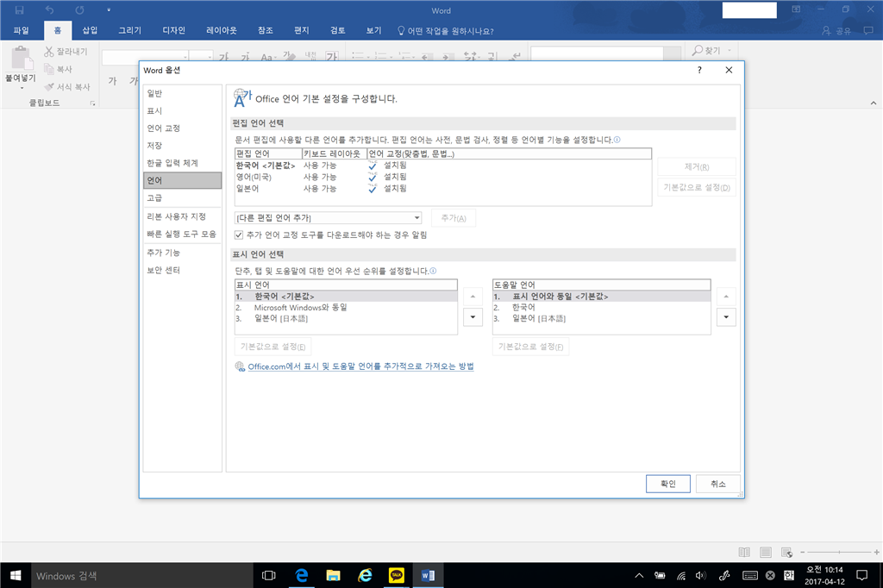Open the 삽입 ribbon tab
Viewport: 883px width, 588px height.
click(x=90, y=30)
